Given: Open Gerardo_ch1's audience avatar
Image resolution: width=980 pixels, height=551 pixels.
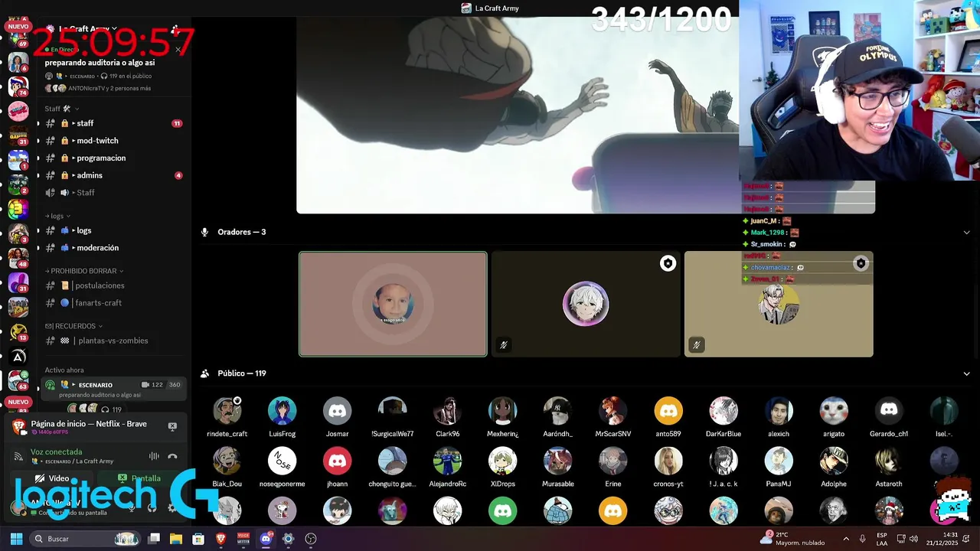Looking at the screenshot, I should tap(889, 411).
